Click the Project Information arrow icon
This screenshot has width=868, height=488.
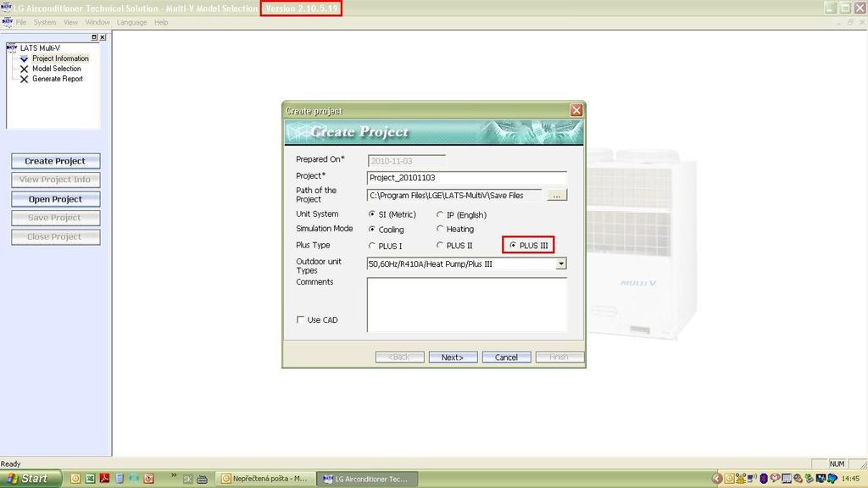click(x=24, y=58)
